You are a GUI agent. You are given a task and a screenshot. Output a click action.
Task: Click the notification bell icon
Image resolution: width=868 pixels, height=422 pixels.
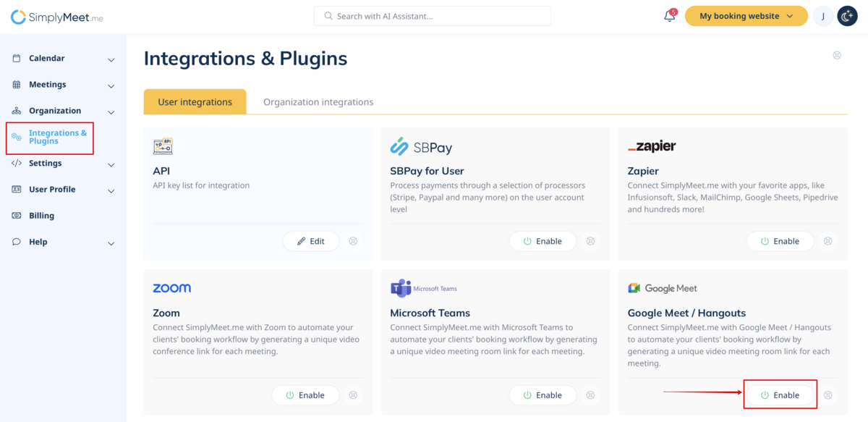point(669,16)
